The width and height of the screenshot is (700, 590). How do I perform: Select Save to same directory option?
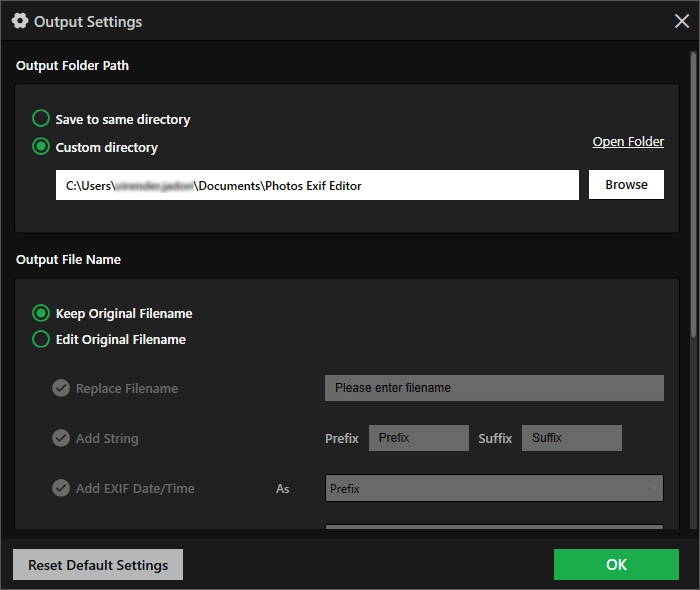click(41, 119)
